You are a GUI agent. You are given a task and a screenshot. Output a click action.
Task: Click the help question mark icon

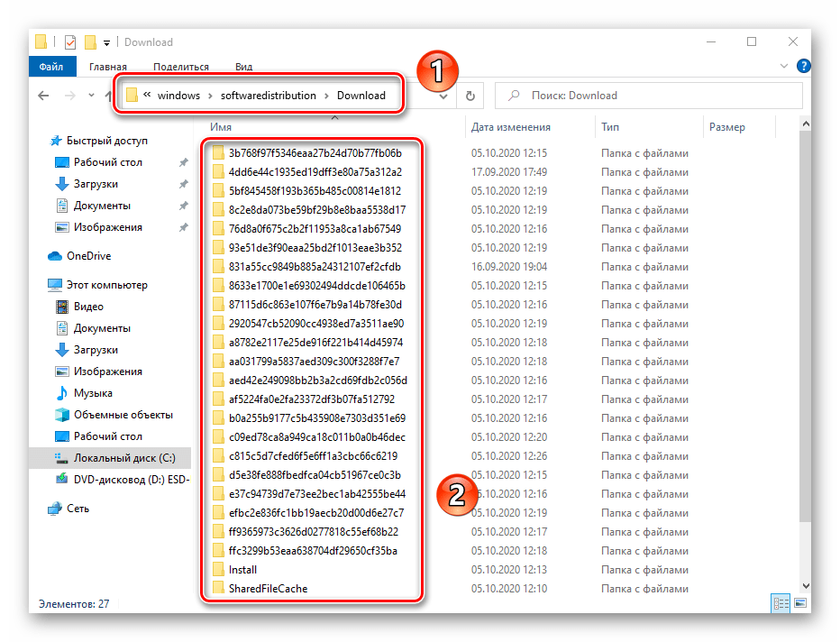coord(803,67)
